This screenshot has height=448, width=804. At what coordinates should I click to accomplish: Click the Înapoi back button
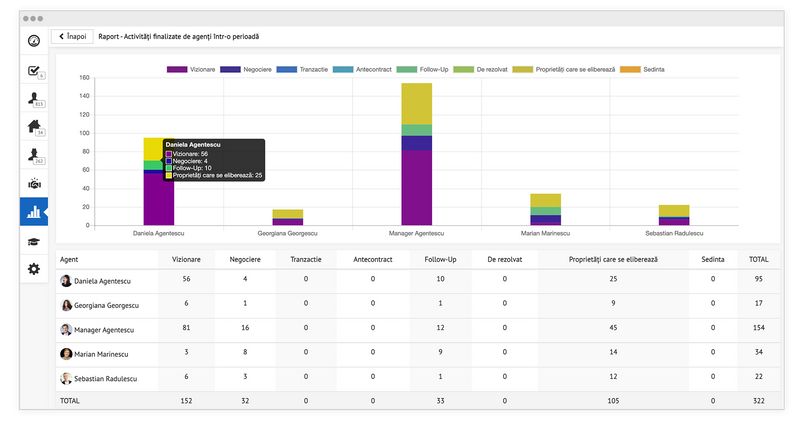tap(72, 36)
